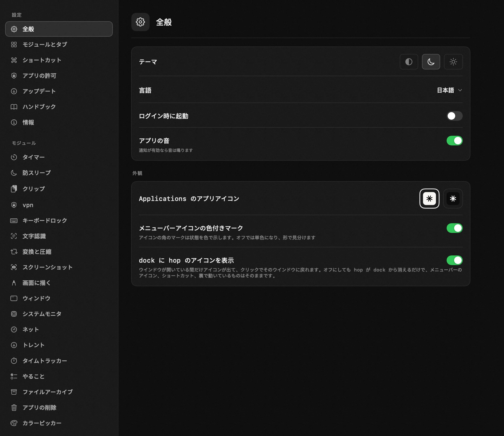The width and height of the screenshot is (504, 436).
Task: Toggle メニューバーアイコンの色付きマーク switch
Action: point(455,228)
